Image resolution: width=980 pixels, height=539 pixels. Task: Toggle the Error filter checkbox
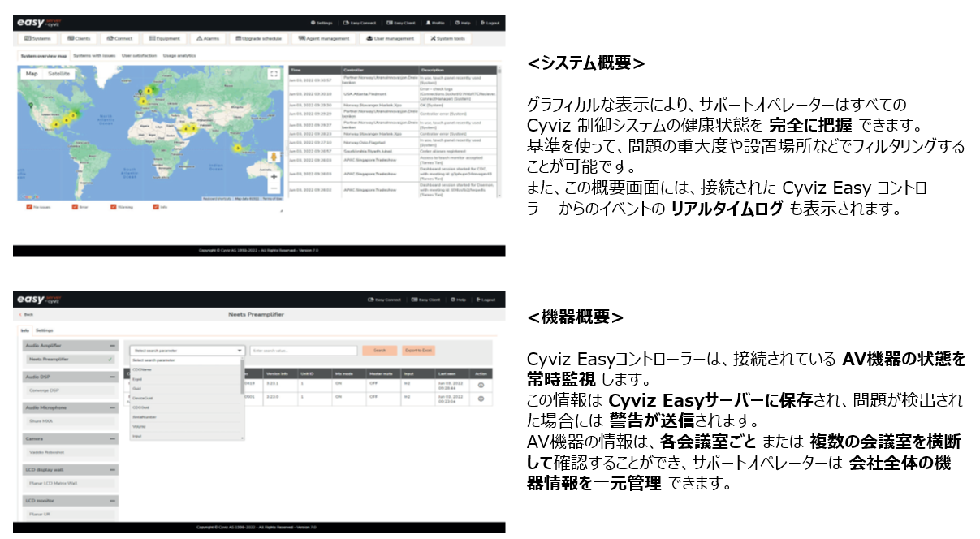coord(74,206)
